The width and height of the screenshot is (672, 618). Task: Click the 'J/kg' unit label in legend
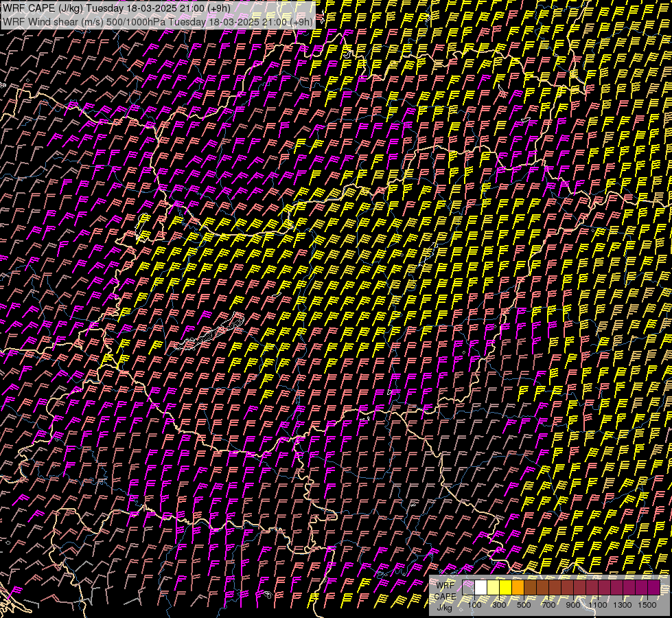[444, 608]
